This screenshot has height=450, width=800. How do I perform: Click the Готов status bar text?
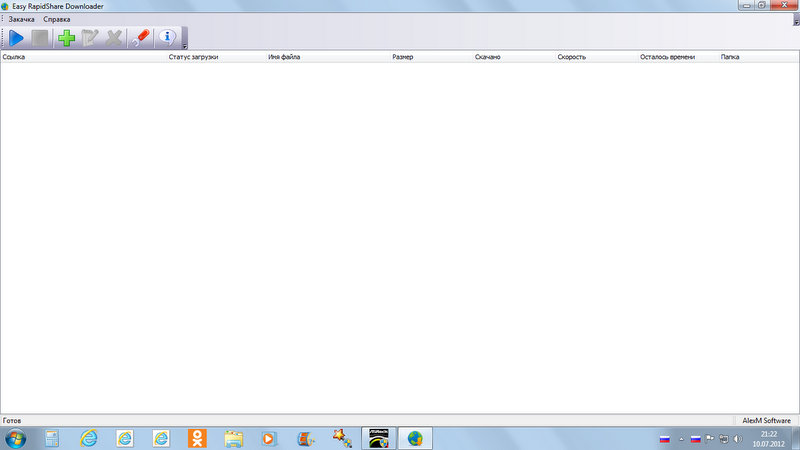12,421
